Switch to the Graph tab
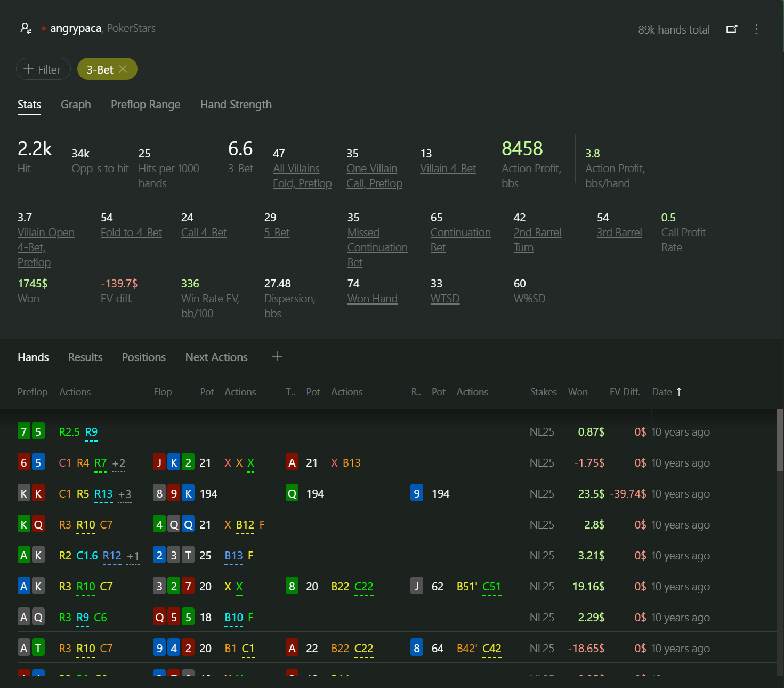The width and height of the screenshot is (784, 688). 76,105
